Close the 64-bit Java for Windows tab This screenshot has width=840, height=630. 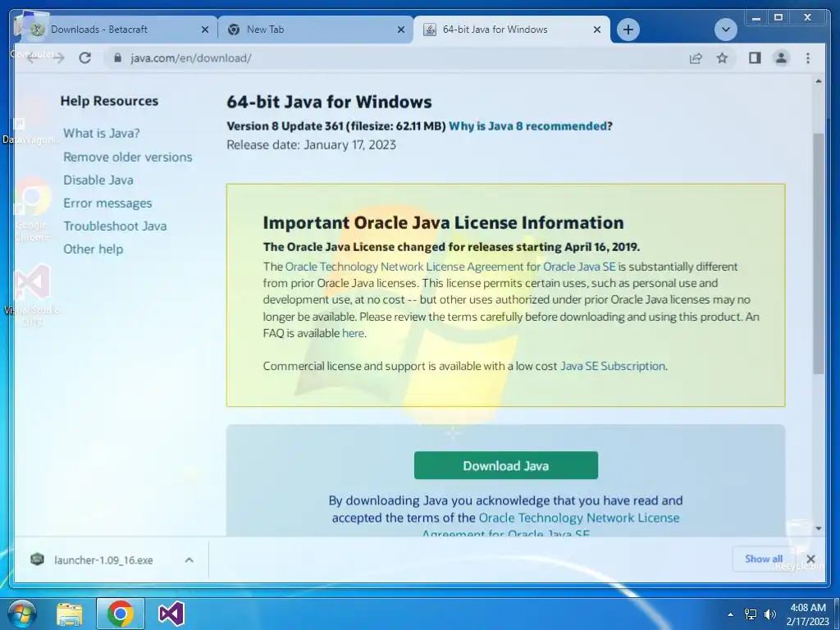597,30
